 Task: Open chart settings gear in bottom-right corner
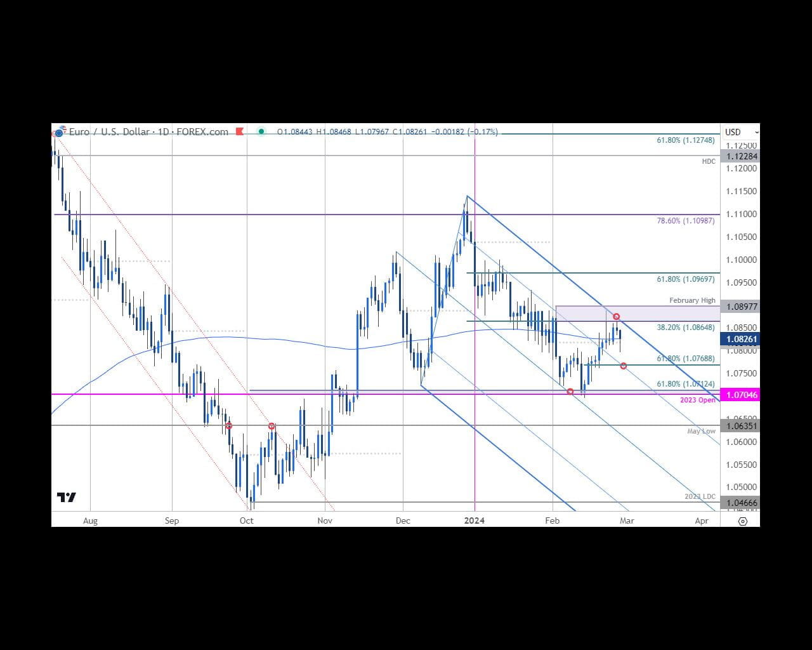(x=743, y=521)
